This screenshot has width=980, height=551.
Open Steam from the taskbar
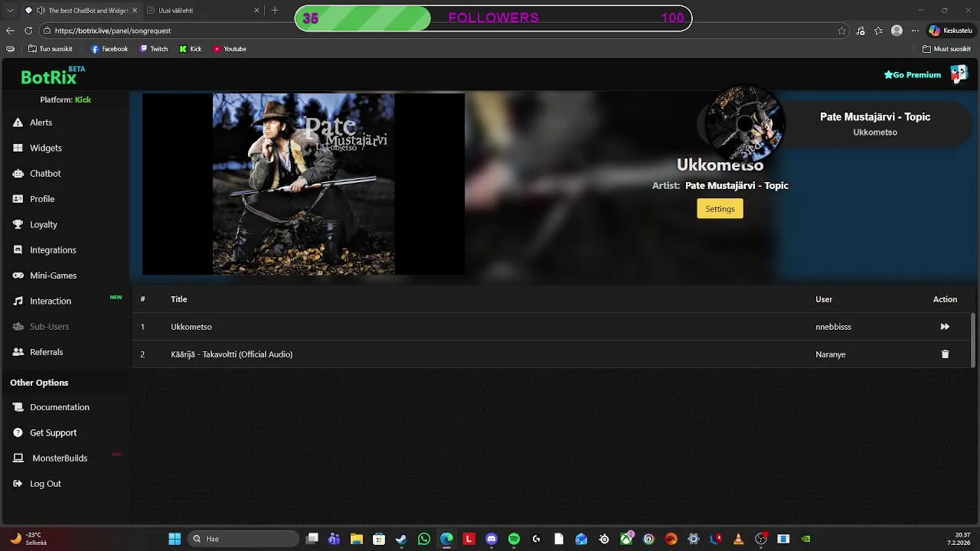click(401, 539)
